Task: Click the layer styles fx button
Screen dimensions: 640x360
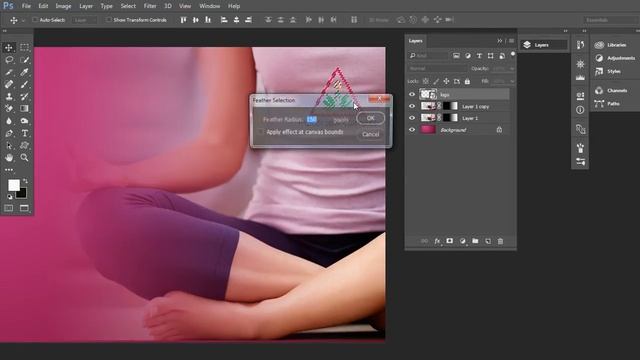Action: [437, 241]
